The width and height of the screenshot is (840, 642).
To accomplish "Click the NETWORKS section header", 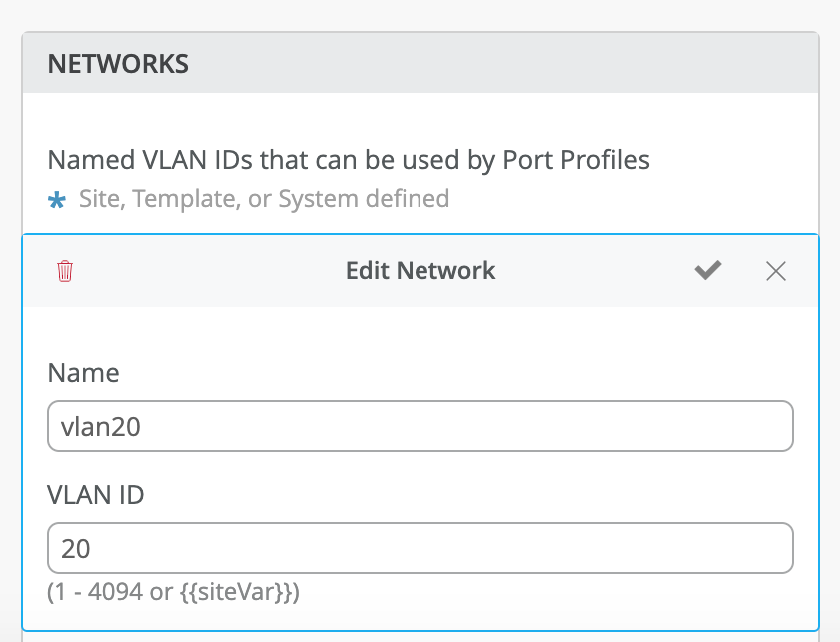I will tap(118, 64).
